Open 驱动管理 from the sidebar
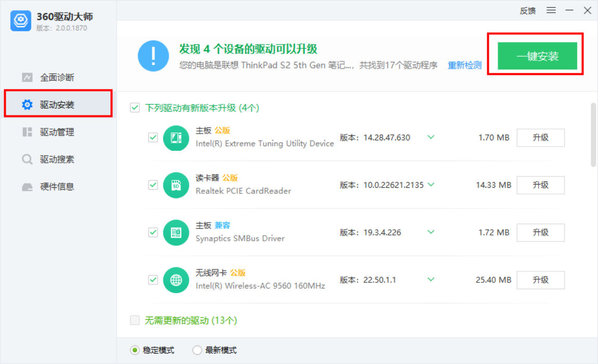This screenshot has height=364, width=598. [57, 132]
